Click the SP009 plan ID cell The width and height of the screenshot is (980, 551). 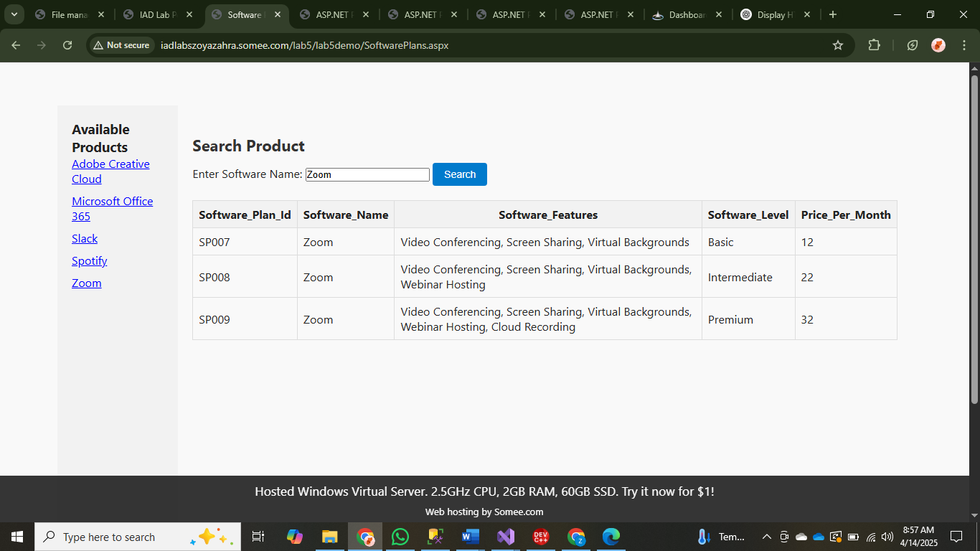click(245, 319)
